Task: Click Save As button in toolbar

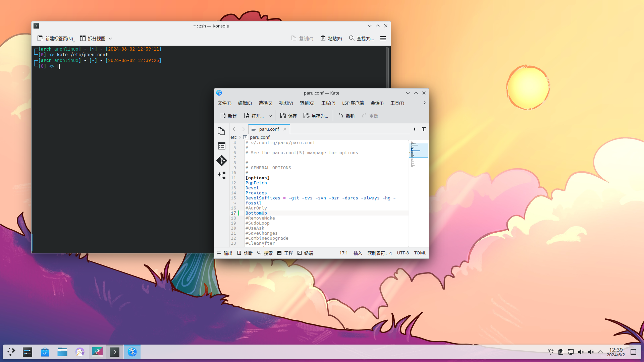Action: [316, 116]
